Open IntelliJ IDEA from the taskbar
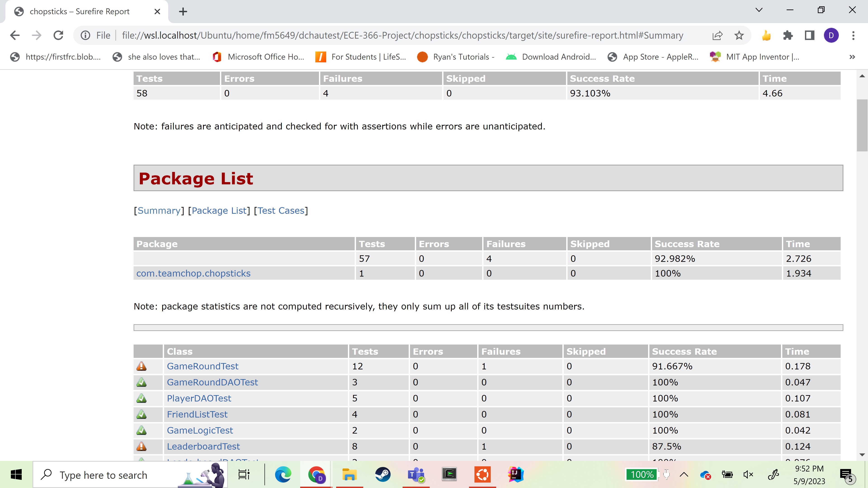Screen dimensions: 868x488 (516, 475)
